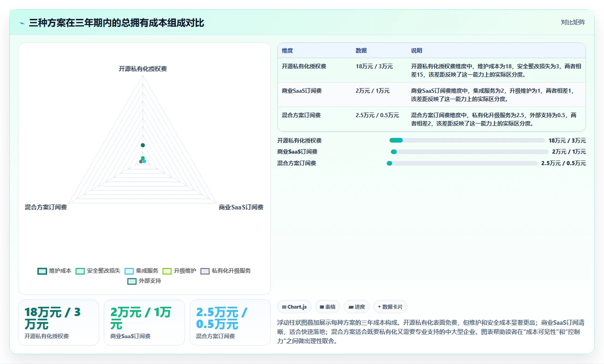Click the 对比矩阵 label in header
The image size is (604, 364).
573,22
